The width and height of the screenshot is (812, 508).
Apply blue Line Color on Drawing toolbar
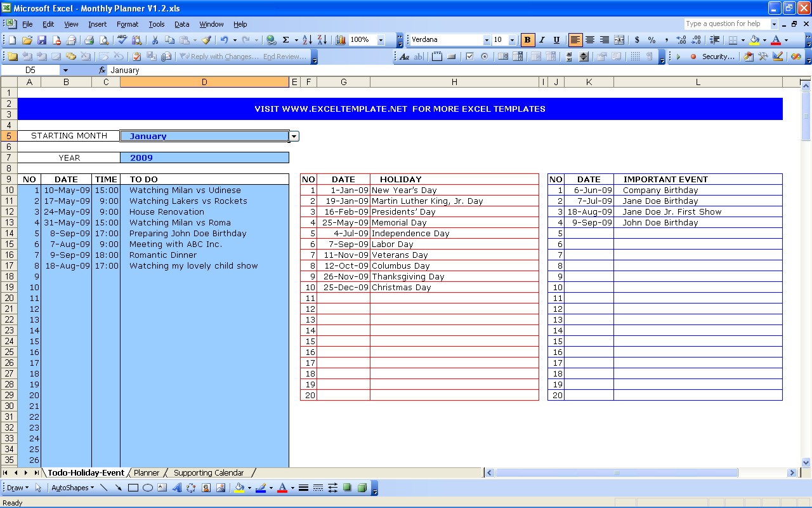tap(261, 488)
